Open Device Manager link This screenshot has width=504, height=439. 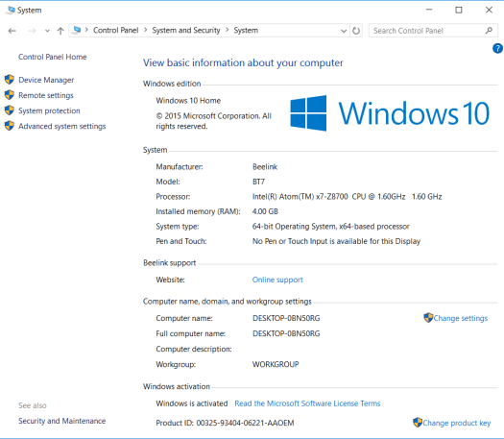tap(46, 80)
